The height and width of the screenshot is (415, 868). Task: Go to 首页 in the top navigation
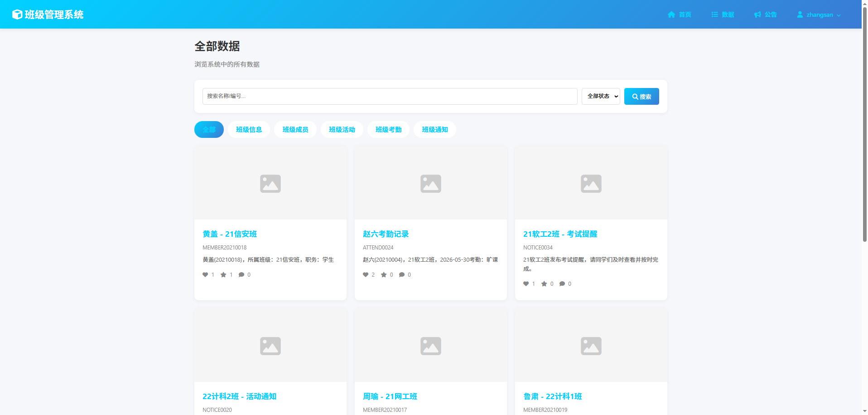click(680, 15)
